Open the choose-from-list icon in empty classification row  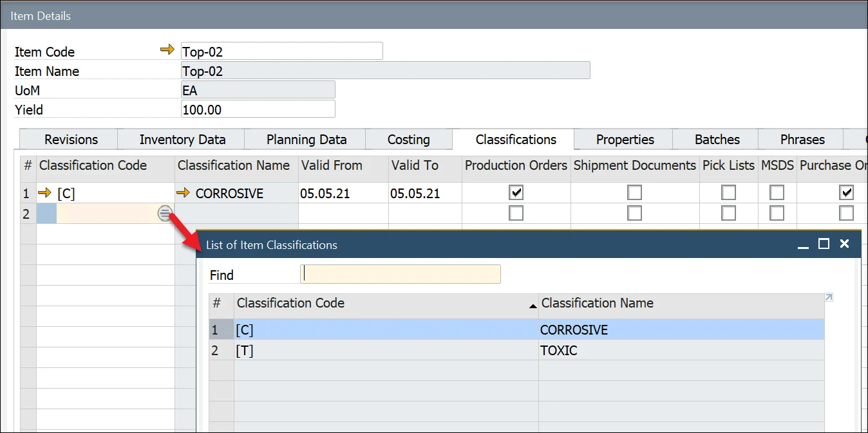pyautogui.click(x=165, y=212)
